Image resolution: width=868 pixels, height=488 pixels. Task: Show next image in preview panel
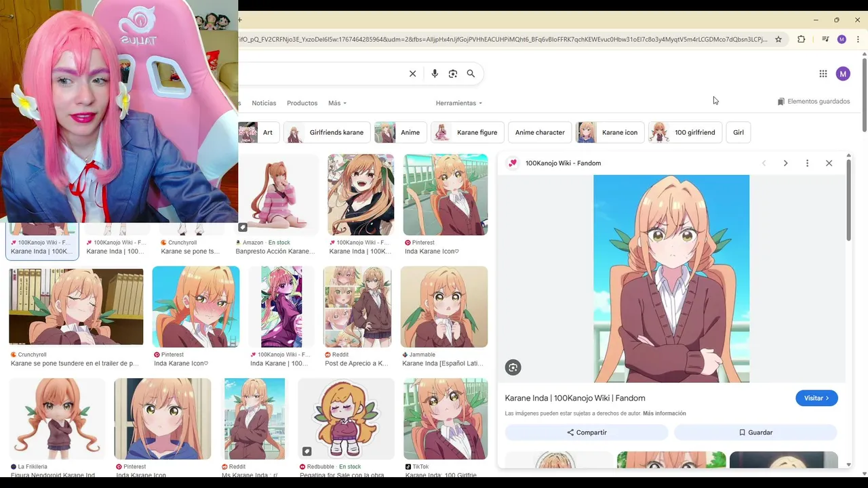(x=785, y=163)
